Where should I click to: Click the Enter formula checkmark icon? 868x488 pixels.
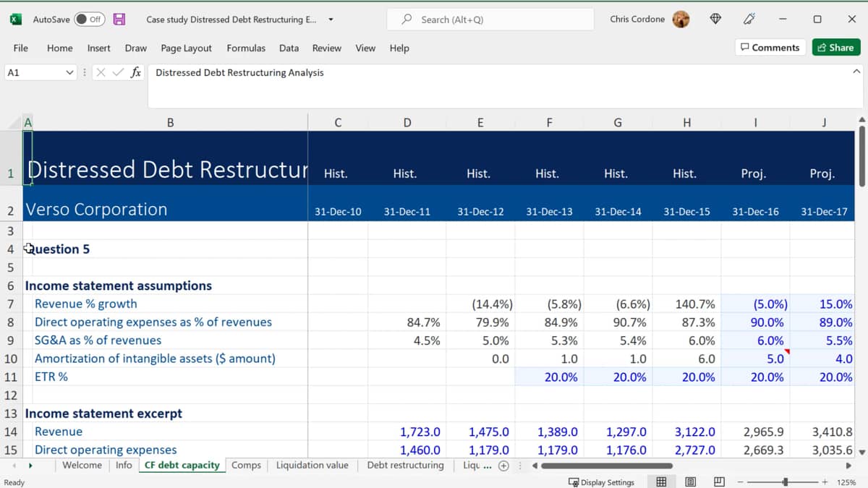coord(117,72)
